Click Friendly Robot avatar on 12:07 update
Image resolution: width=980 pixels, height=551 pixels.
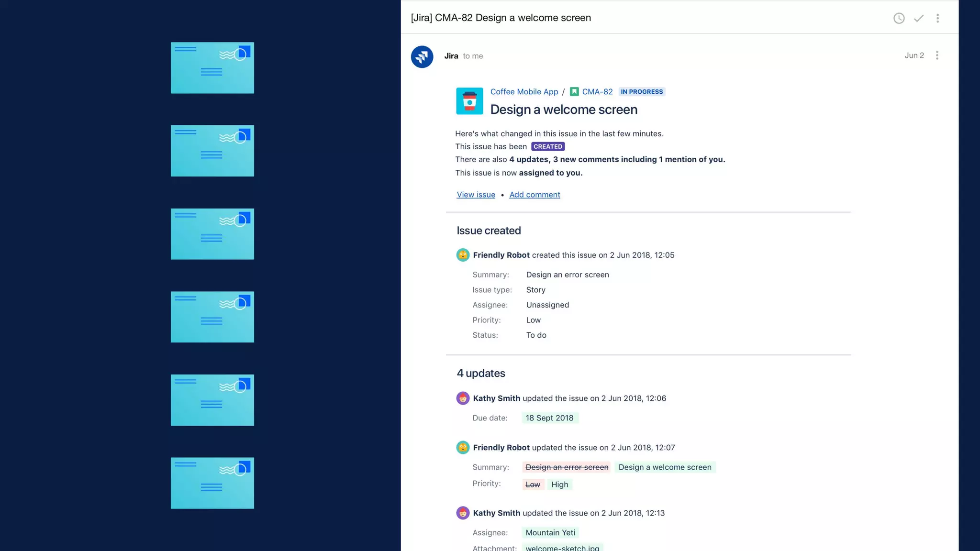point(463,447)
